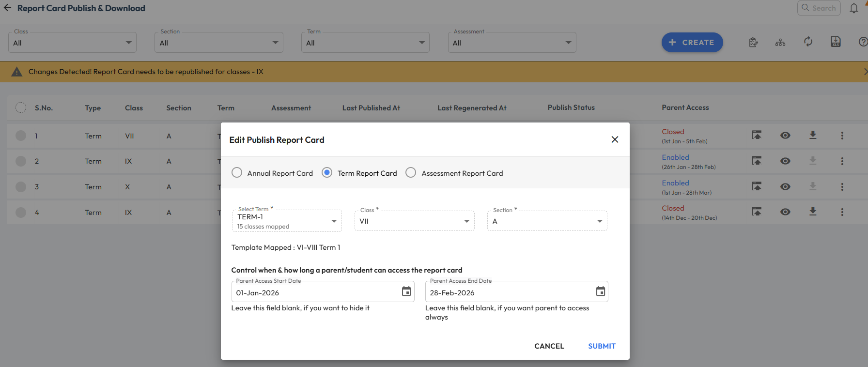Open calendar picker for Parent Access Start Date

pos(406,291)
